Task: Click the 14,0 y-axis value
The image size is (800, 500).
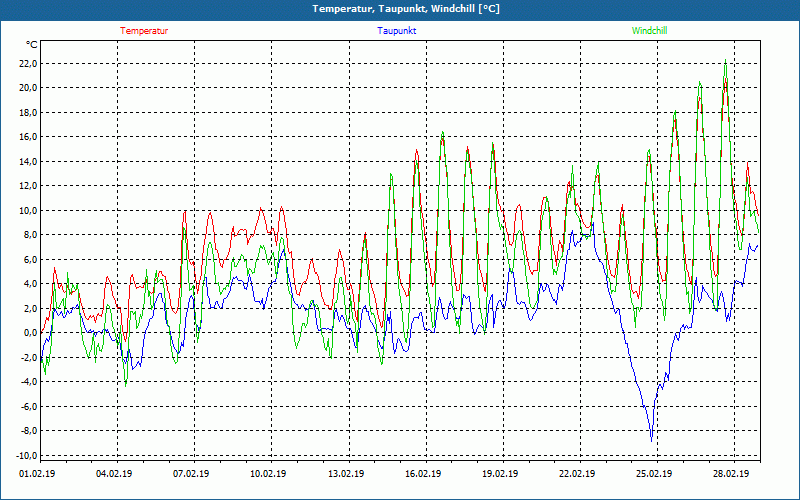Action: point(28,161)
